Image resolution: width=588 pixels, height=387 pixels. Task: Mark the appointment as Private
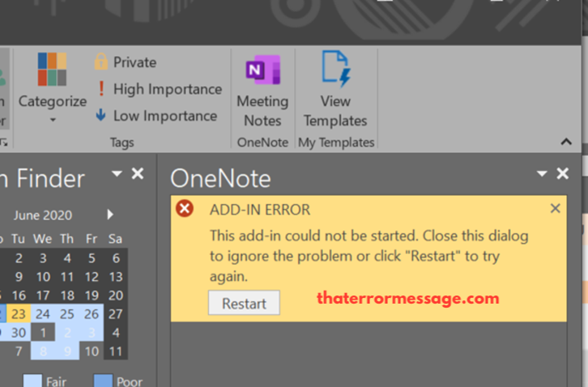coord(126,62)
